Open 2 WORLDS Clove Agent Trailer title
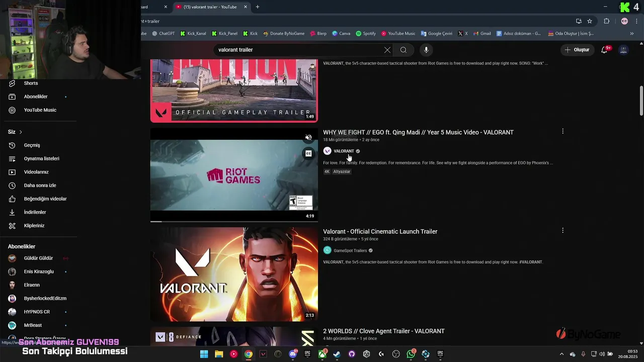The width and height of the screenshot is (644, 362). [x=383, y=331]
